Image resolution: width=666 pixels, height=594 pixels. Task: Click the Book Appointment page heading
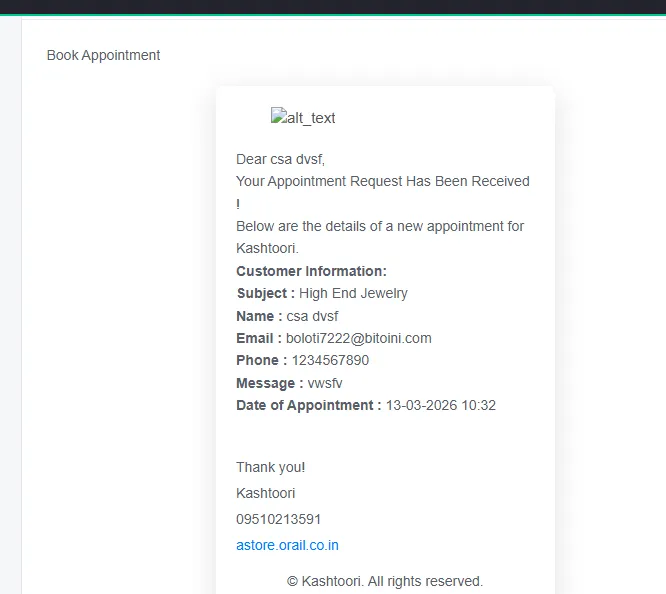(x=103, y=55)
